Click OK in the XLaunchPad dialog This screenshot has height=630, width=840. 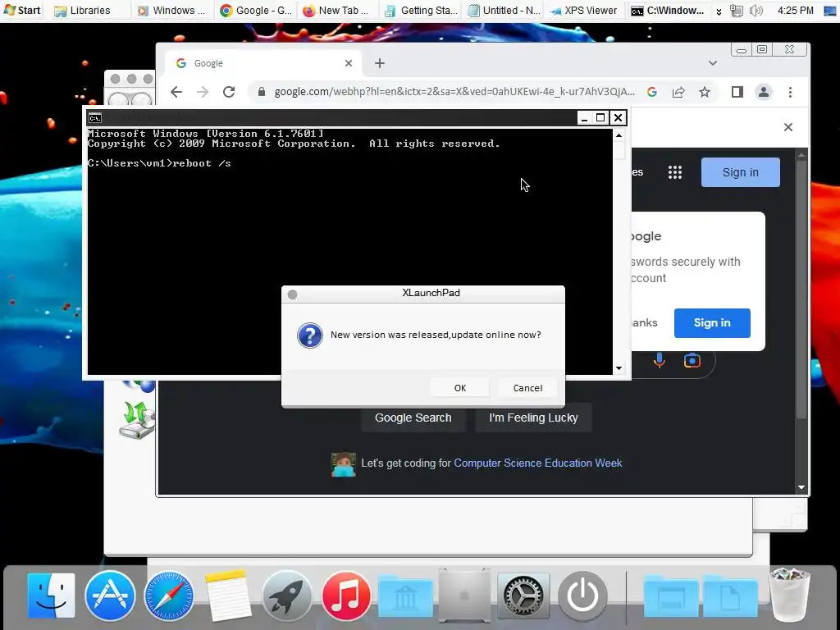[x=460, y=388]
